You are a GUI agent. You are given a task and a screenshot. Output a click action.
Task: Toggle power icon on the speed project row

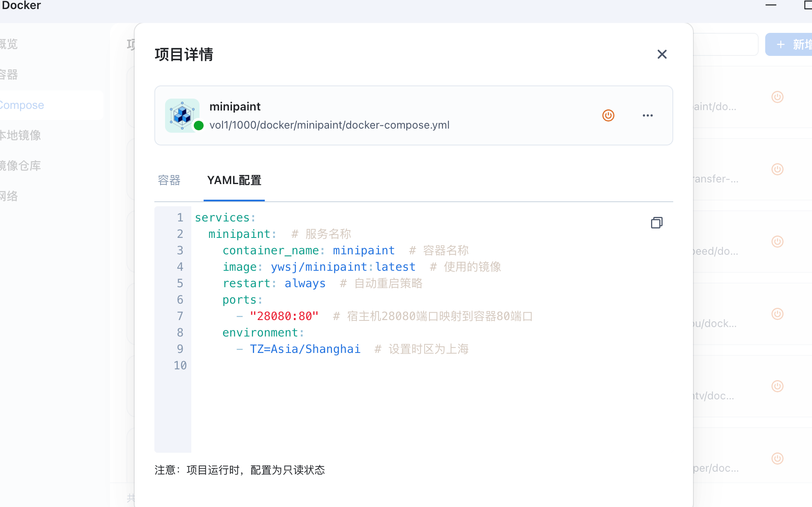click(777, 242)
